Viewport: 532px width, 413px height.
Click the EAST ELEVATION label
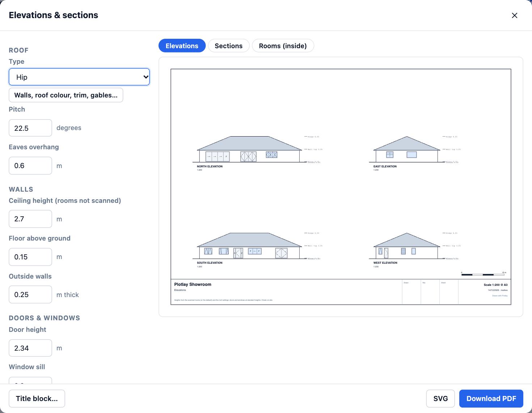(385, 166)
